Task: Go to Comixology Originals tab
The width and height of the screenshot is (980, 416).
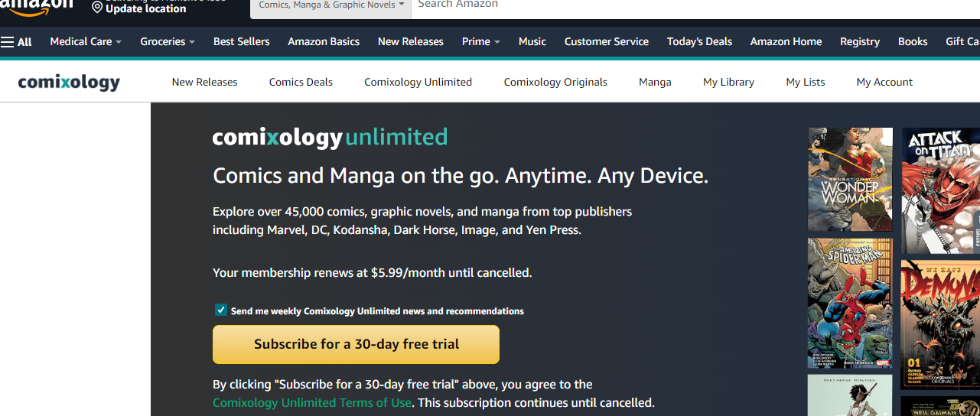Action: pos(555,82)
